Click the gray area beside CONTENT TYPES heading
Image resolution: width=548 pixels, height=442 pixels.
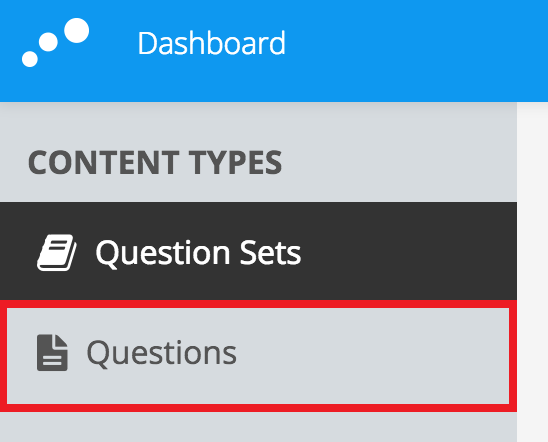click(x=398, y=162)
